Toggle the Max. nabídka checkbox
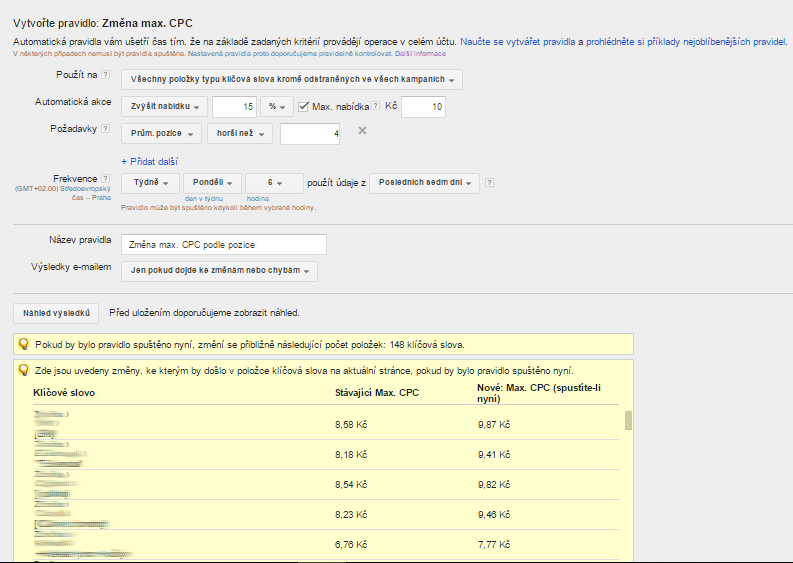This screenshot has width=793, height=563. coord(303,106)
